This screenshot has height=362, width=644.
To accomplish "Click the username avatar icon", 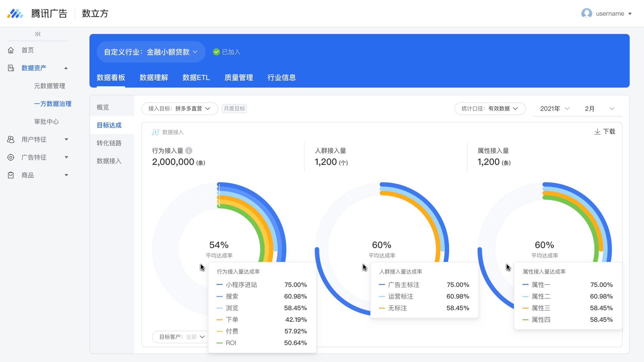I will click(x=587, y=13).
